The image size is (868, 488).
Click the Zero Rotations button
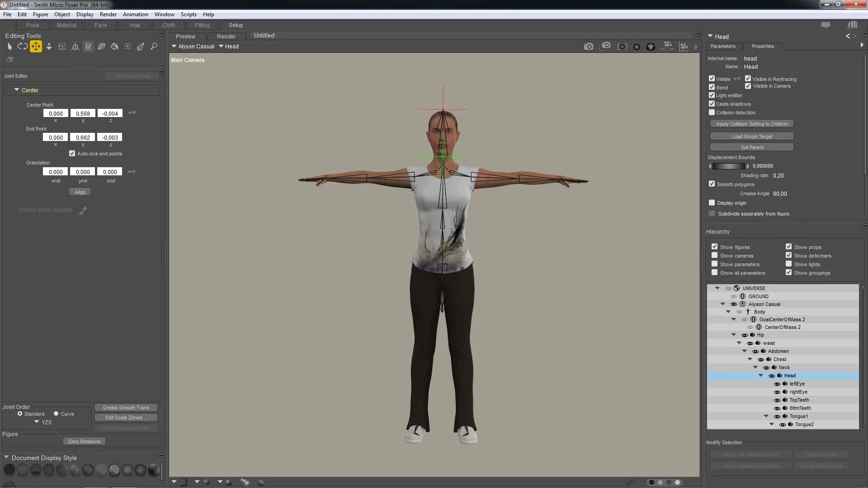click(84, 441)
